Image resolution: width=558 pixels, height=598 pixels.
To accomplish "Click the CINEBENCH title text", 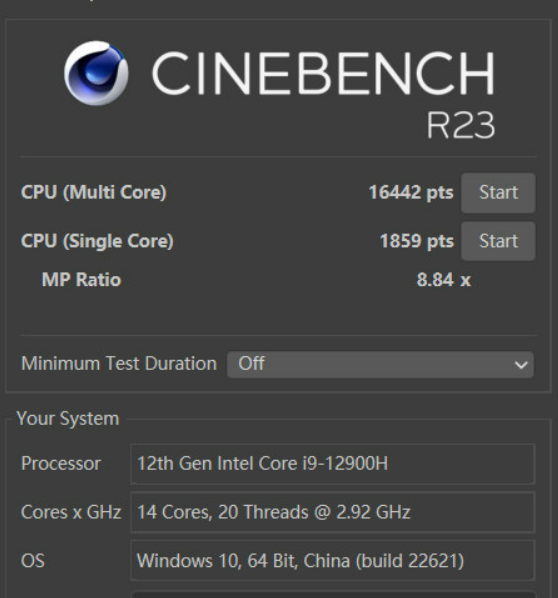I will click(x=323, y=73).
